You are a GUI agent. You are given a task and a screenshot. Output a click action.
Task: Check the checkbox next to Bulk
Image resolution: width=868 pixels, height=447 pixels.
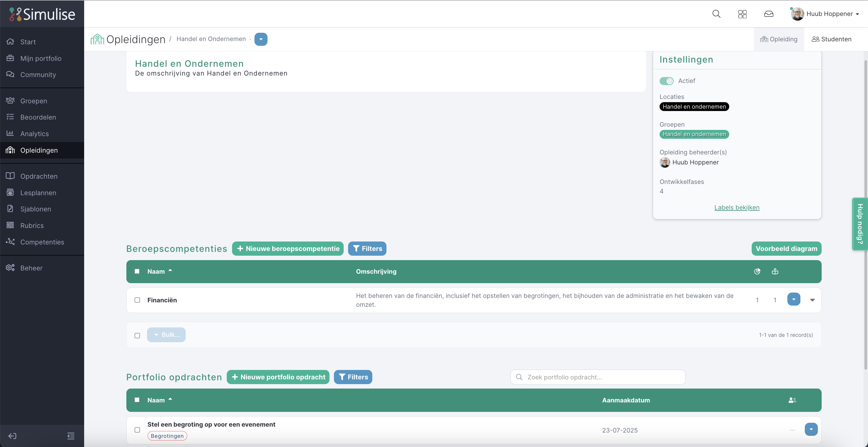point(137,335)
